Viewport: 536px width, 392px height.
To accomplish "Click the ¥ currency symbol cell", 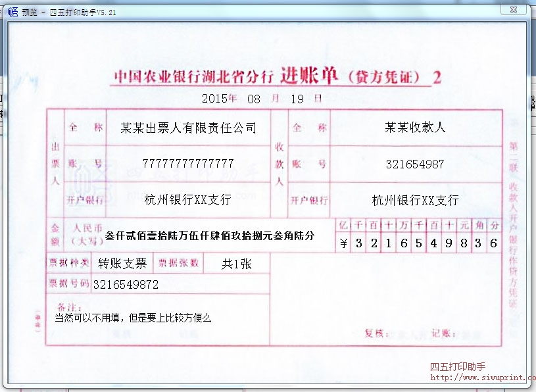I will [x=343, y=243].
